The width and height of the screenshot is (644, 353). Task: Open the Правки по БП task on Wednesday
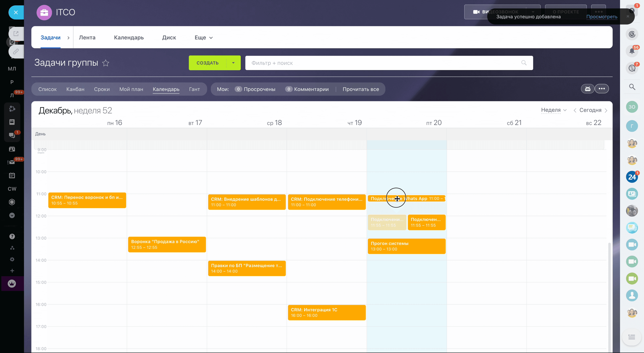pyautogui.click(x=247, y=268)
